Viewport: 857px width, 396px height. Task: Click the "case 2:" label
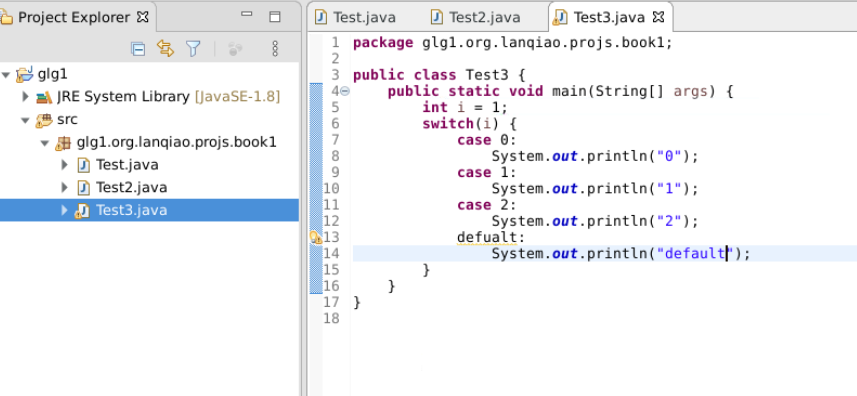pyautogui.click(x=486, y=204)
